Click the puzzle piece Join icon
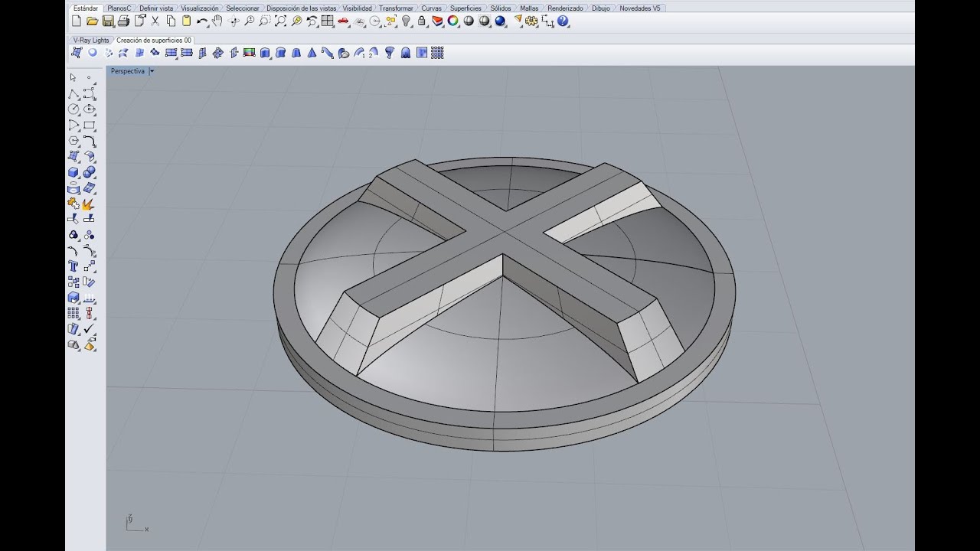This screenshot has height=551, width=980. [73, 204]
